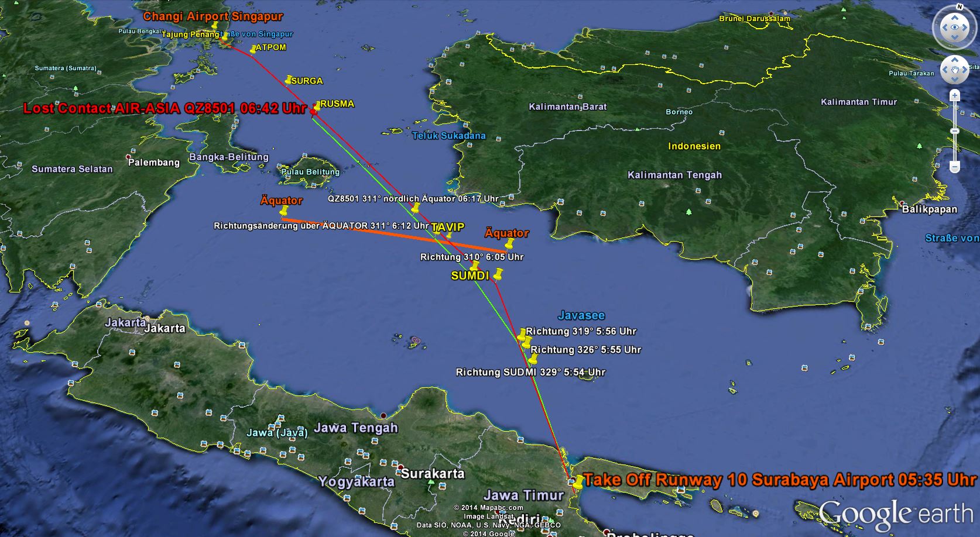Viewport: 980px width, 537px height.
Task: Click the Balikpapan city dot
Action: pos(902,203)
